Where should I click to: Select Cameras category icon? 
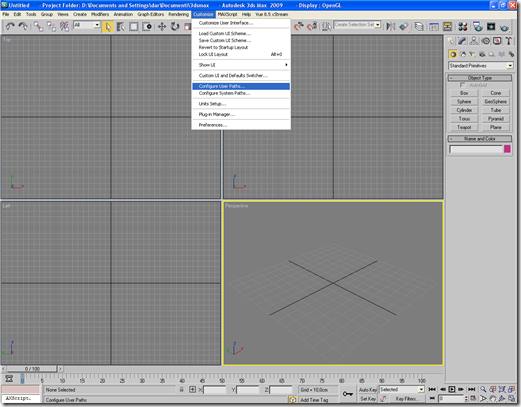coord(482,54)
